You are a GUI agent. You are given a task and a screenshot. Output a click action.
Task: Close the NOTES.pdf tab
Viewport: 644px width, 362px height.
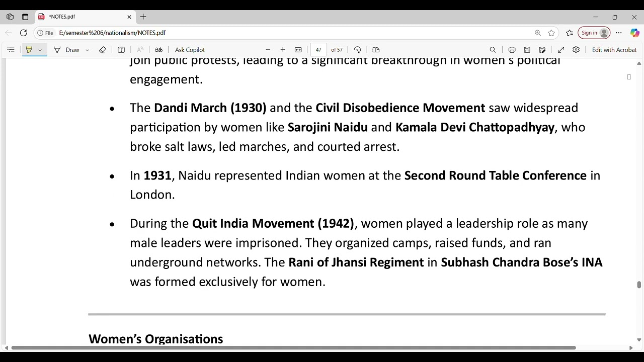(x=129, y=17)
